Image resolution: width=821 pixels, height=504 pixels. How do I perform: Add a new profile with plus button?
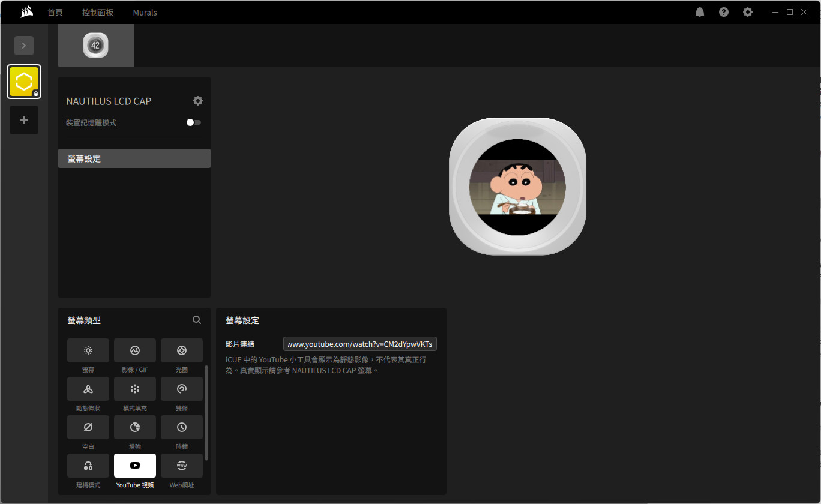[x=24, y=120]
